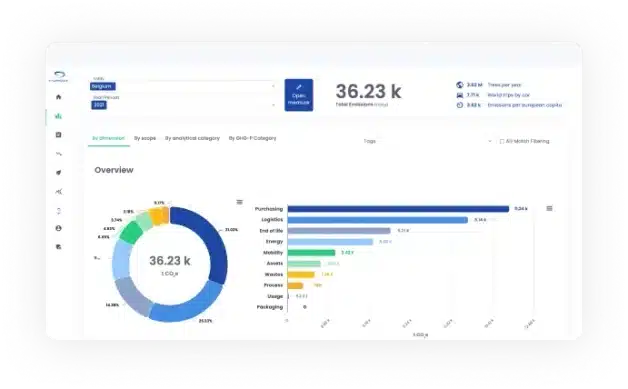Screen dimensions: 628x389
Task: Click the car icon beside trips by car
Action: (x=460, y=95)
